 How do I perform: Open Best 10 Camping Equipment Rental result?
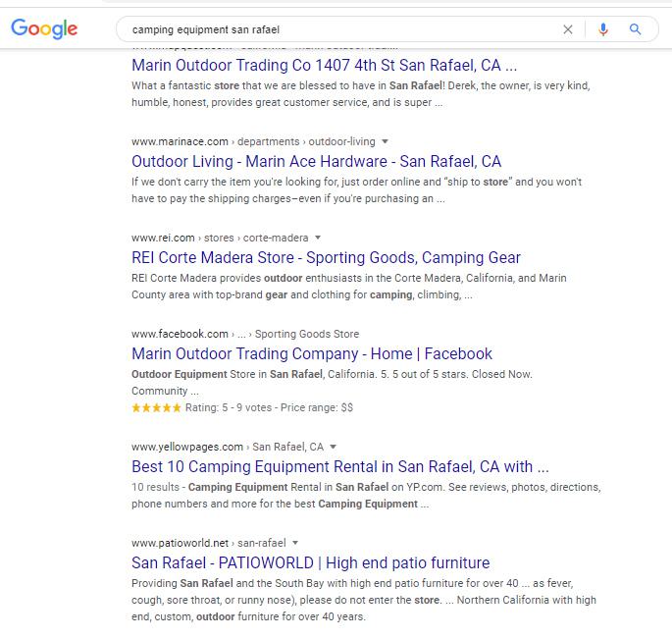pos(339,467)
